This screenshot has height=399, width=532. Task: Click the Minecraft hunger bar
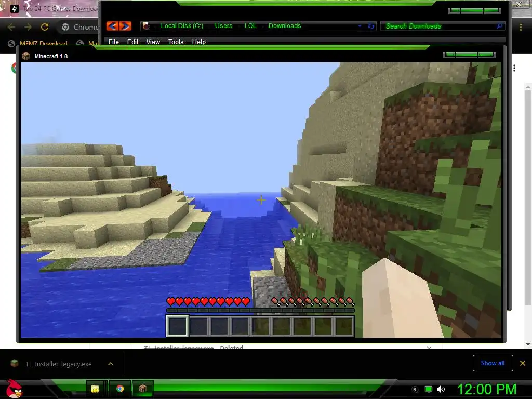313,301
